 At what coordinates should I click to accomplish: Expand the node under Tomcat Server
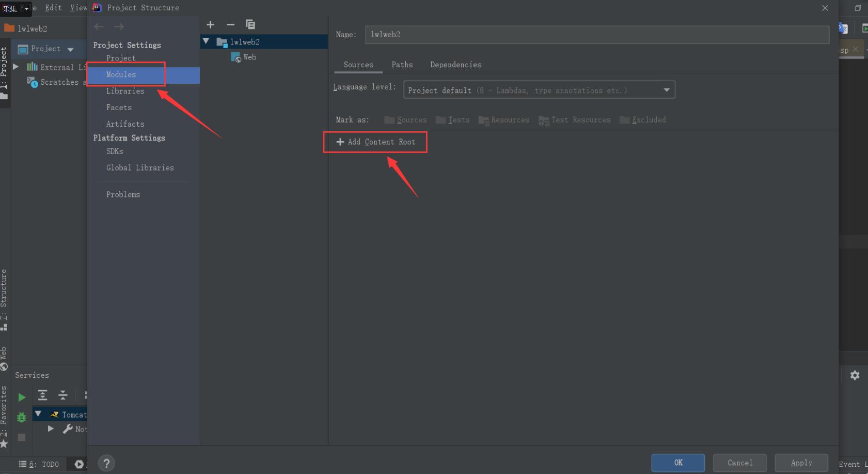click(51, 429)
